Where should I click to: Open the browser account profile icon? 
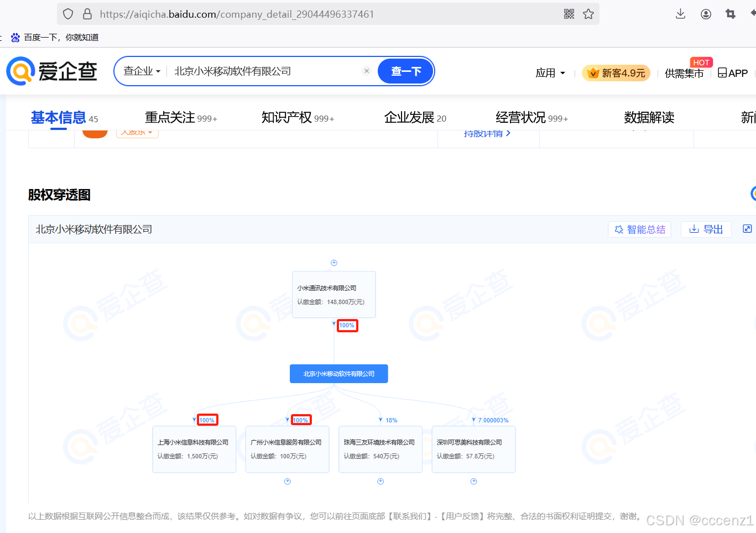(706, 14)
